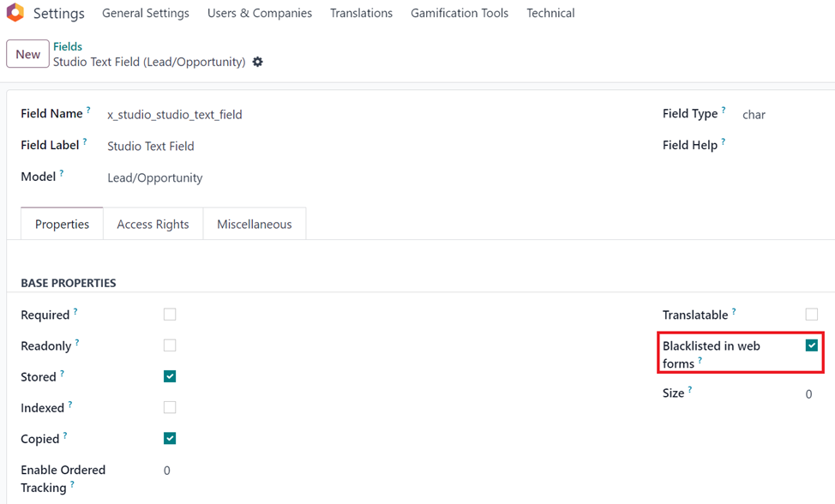Click help tooltip icon next to Field Name

tap(88, 110)
